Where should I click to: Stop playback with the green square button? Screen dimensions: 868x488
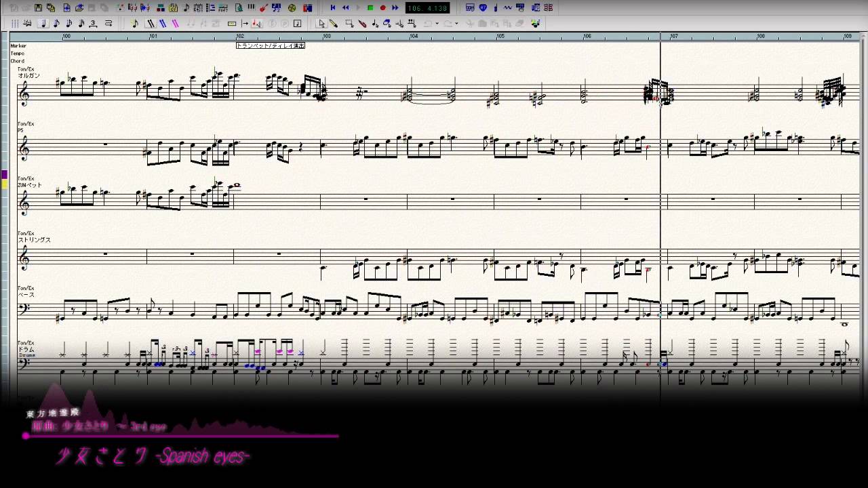click(370, 8)
